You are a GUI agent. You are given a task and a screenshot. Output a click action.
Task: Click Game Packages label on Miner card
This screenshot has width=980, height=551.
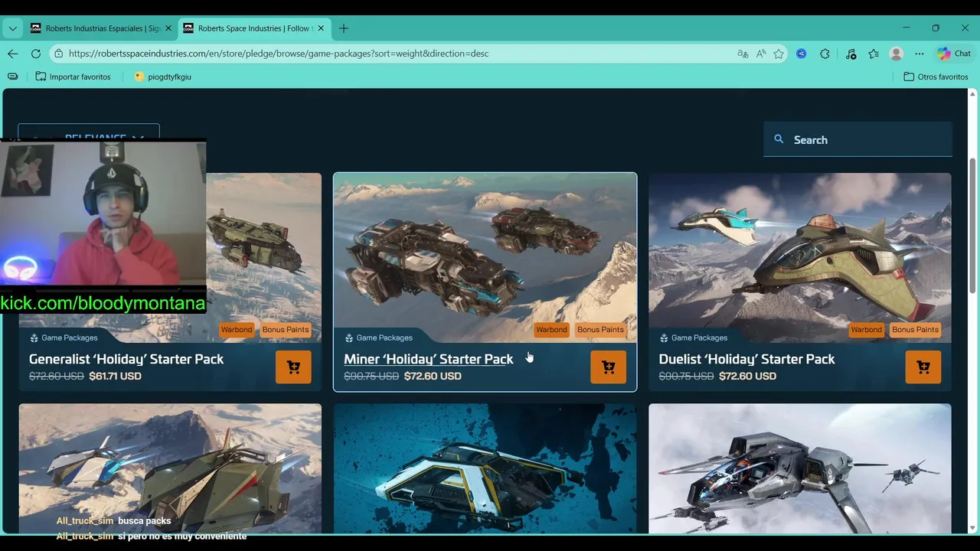coord(384,337)
